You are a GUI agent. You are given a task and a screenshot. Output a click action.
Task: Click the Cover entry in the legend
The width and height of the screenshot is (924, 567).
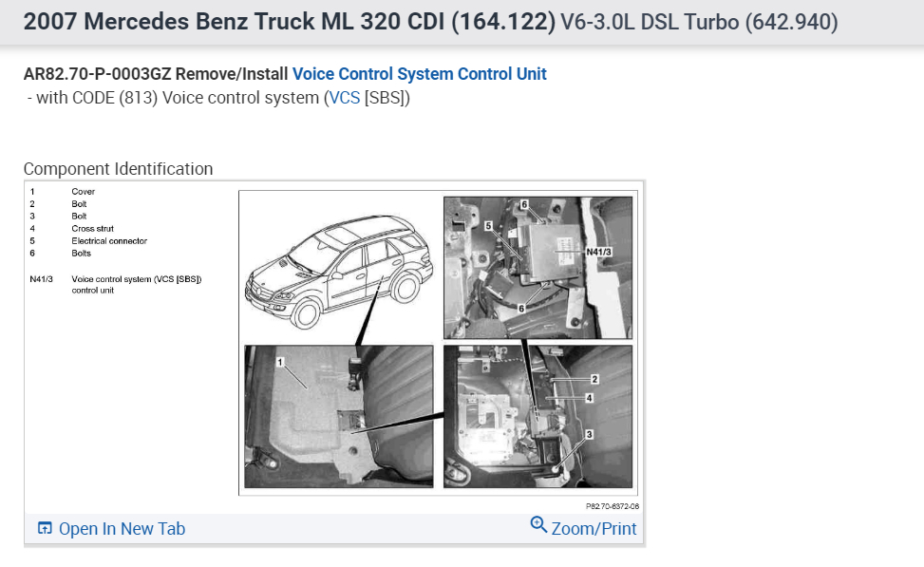coord(83,192)
